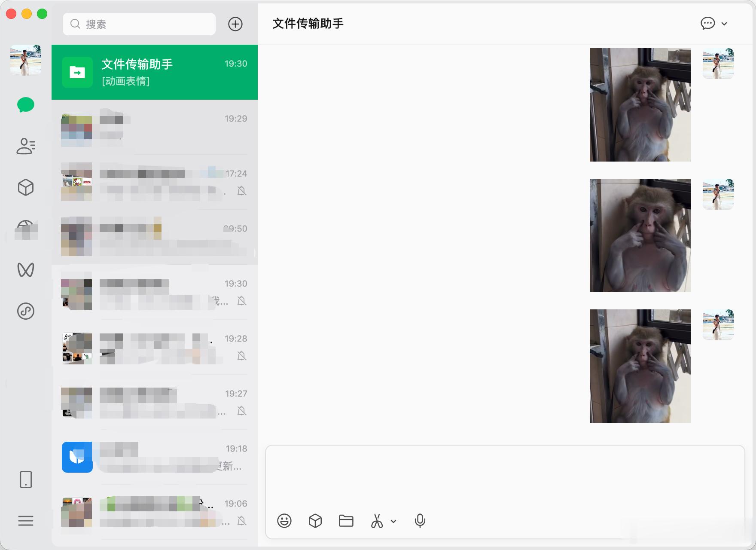The image size is (756, 550).
Task: Click the plus button to start chat
Action: click(x=235, y=24)
